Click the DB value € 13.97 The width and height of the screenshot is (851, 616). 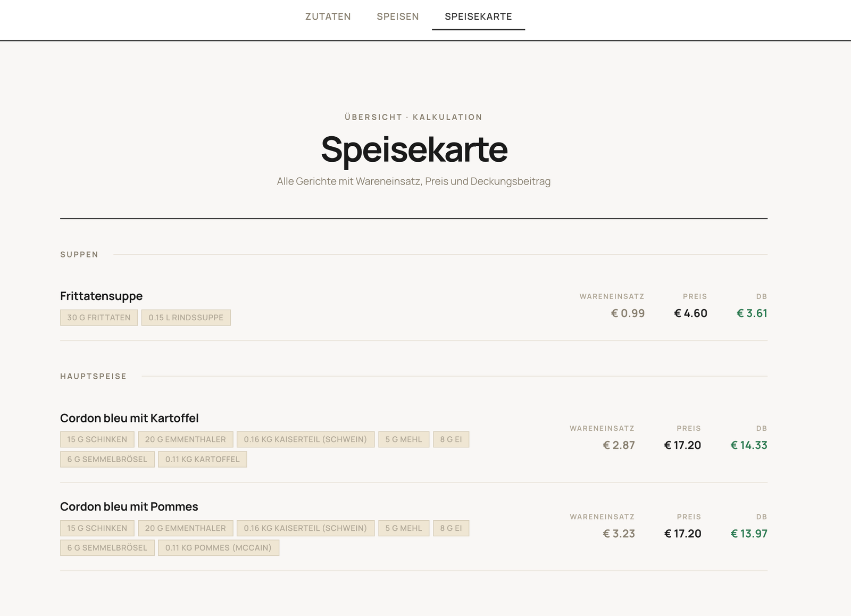coord(749,534)
